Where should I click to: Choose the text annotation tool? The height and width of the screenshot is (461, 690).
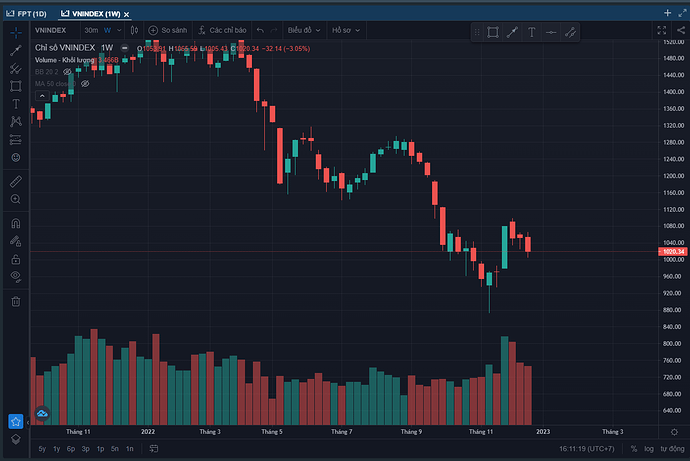(16, 103)
